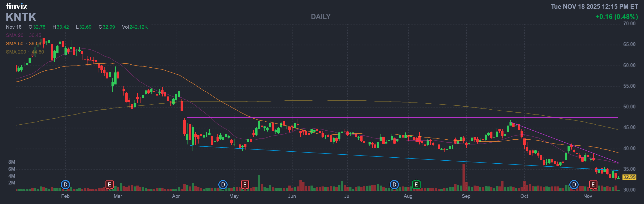Select the dividend marker before May
This screenshot has width=644, height=204.
coord(223,185)
